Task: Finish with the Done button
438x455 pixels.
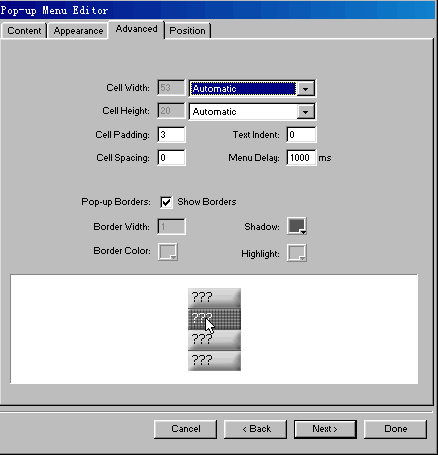Action: point(395,429)
